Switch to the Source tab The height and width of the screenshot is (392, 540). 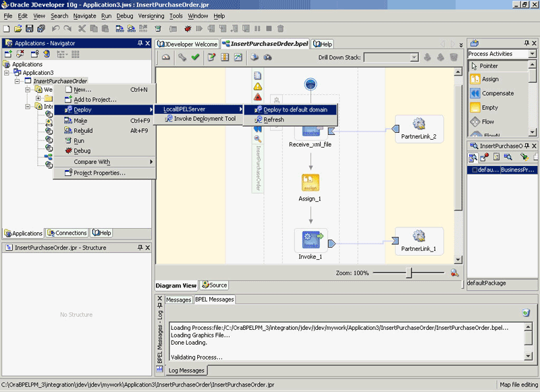214,285
